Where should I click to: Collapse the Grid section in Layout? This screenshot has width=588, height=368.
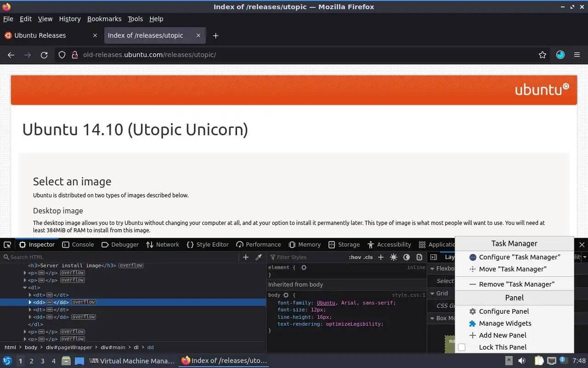[x=432, y=293]
